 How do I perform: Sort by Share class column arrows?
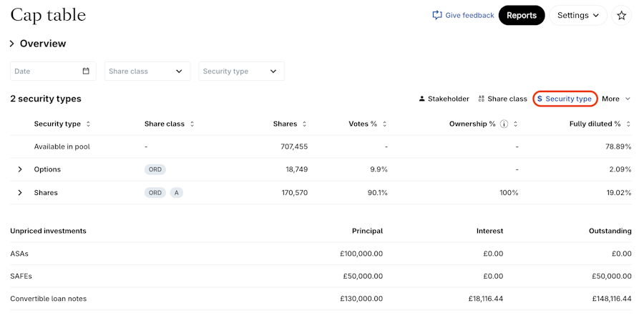click(192, 124)
